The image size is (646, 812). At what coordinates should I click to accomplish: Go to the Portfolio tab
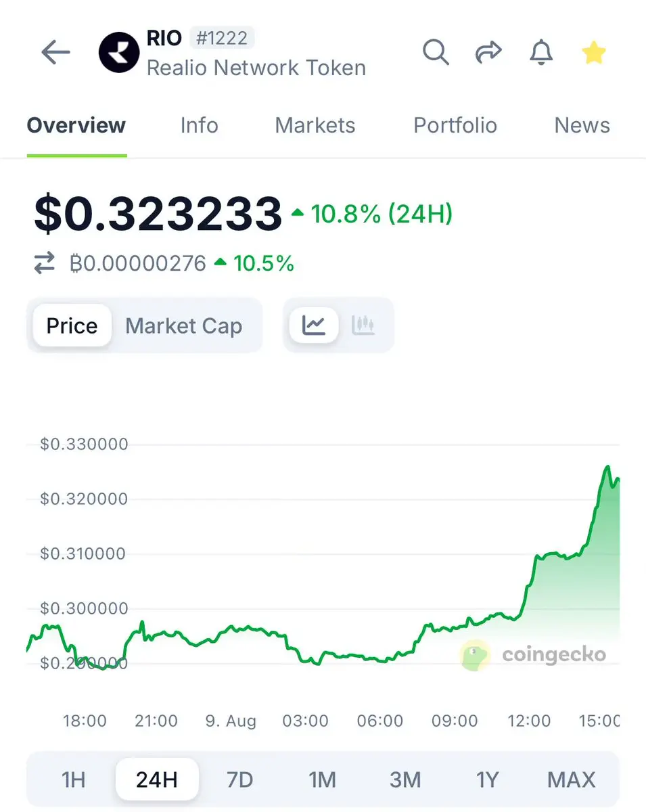click(x=455, y=125)
